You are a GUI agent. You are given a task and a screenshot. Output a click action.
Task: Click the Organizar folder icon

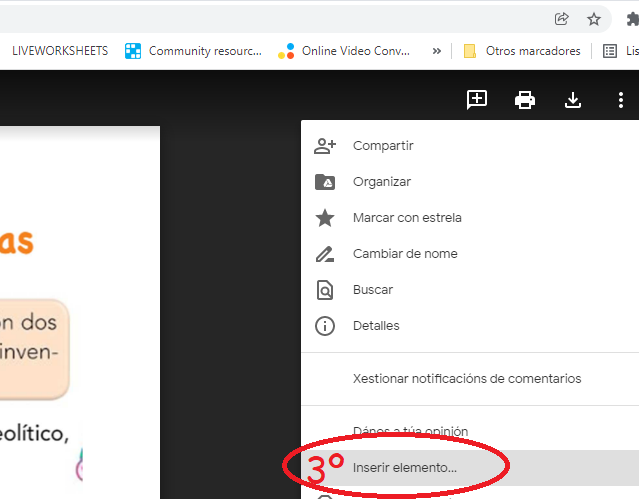[325, 182]
